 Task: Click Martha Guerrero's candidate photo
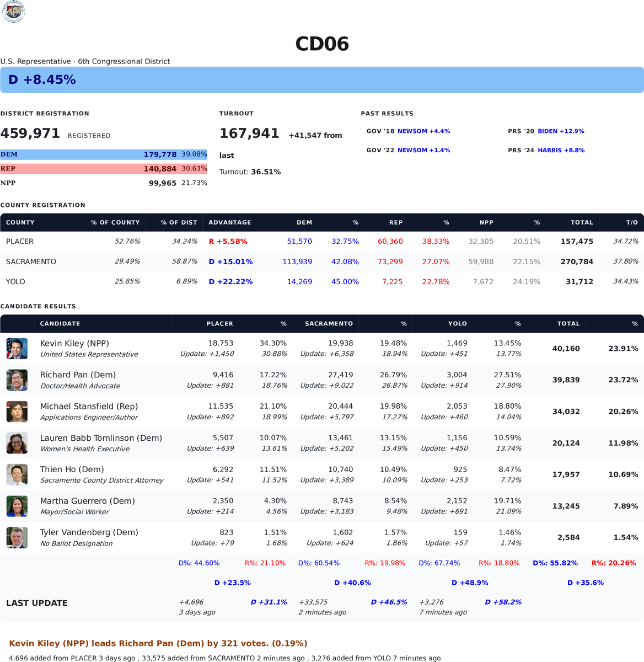click(x=17, y=506)
